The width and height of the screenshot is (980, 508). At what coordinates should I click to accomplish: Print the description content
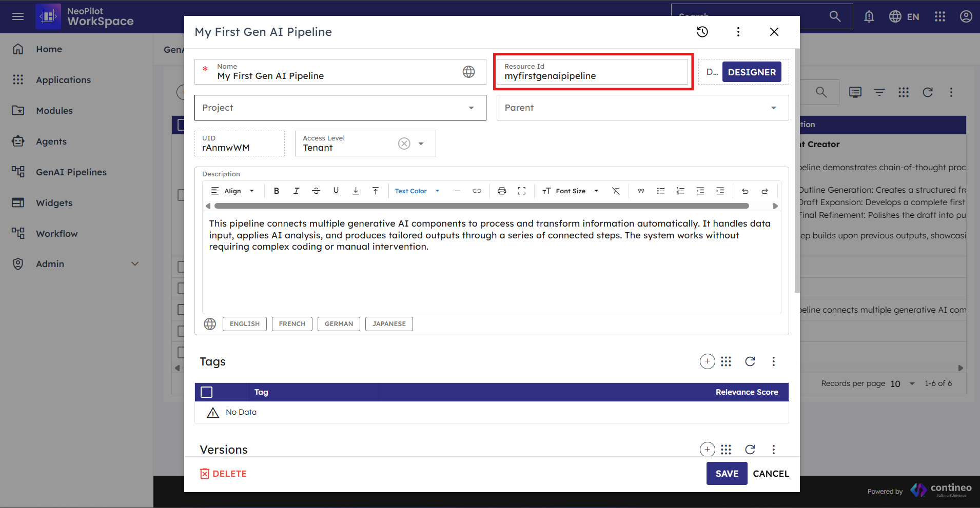tap(502, 191)
